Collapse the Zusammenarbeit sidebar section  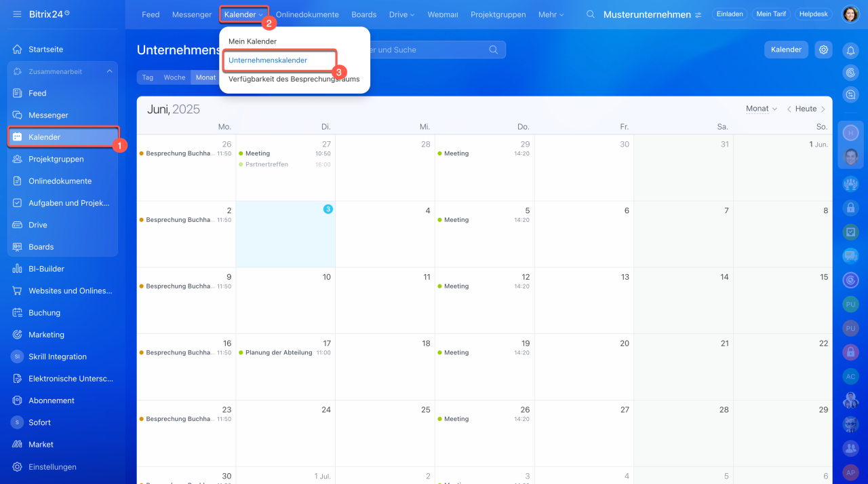tap(109, 71)
